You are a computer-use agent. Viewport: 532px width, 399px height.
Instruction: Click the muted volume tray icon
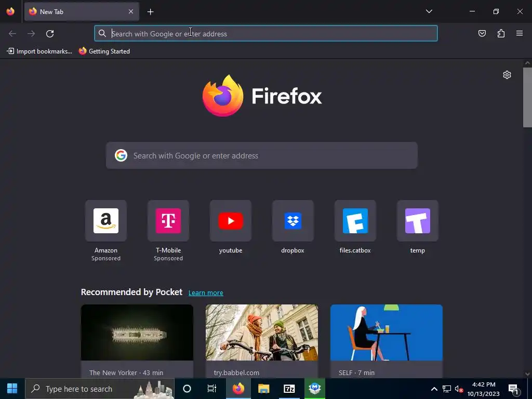point(459,389)
